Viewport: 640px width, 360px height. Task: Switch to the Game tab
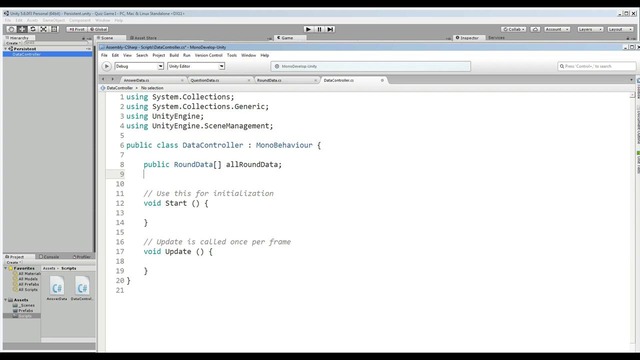(286, 38)
